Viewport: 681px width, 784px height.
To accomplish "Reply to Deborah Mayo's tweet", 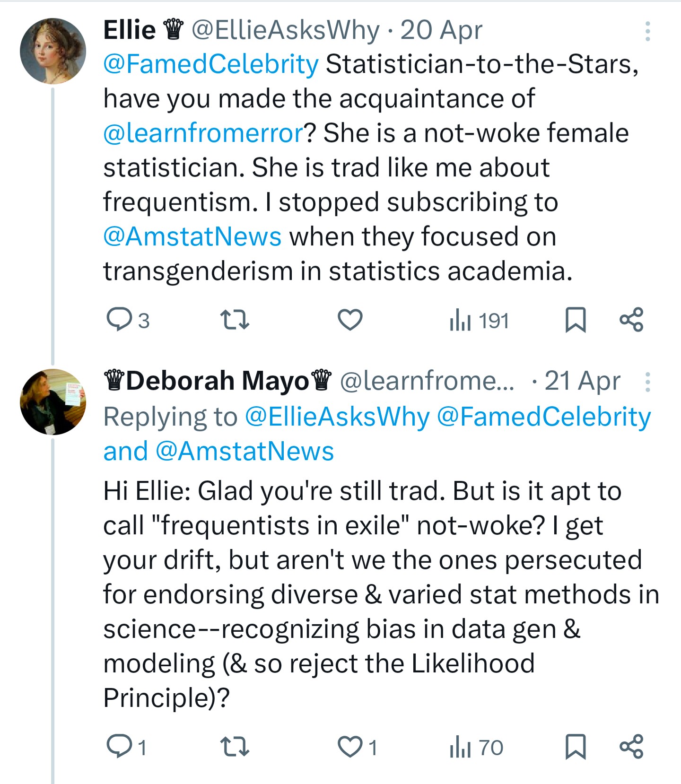I will point(119,747).
